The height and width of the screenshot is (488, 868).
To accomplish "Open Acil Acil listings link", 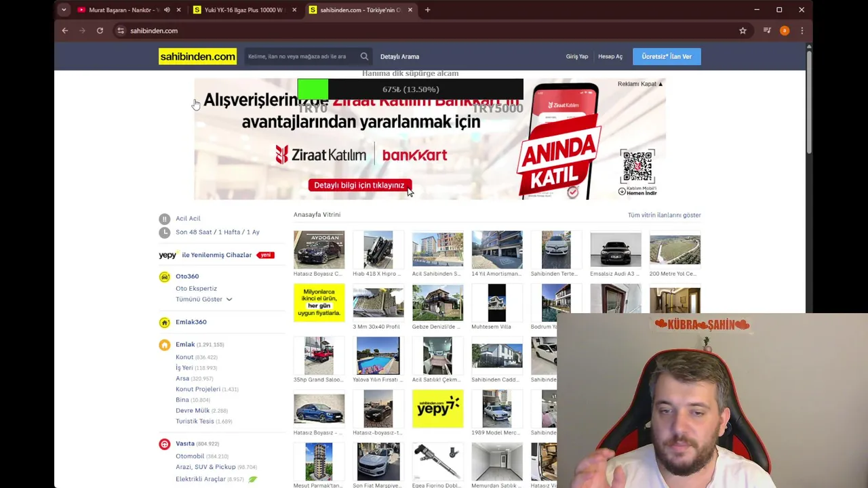I will click(188, 219).
